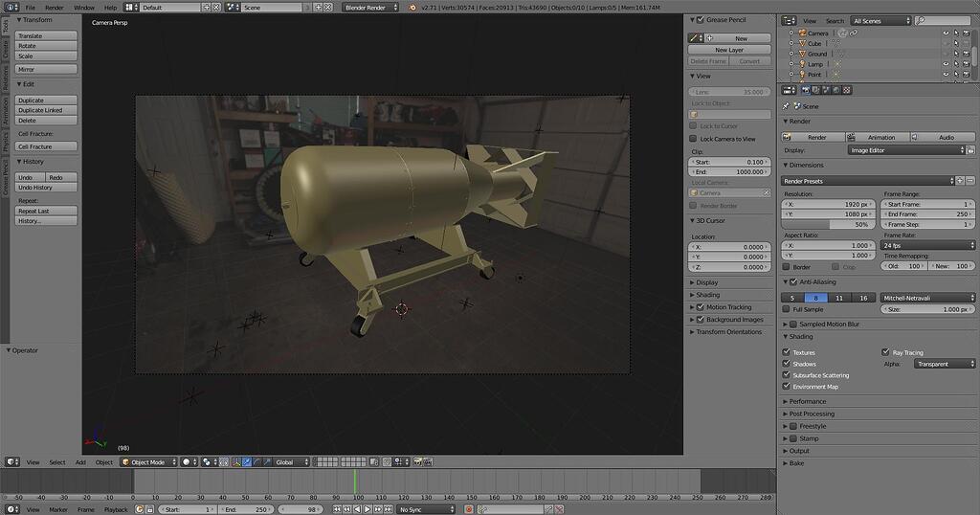Add a new screen layout with plus icon
980x515 pixels.
pyautogui.click(x=207, y=8)
